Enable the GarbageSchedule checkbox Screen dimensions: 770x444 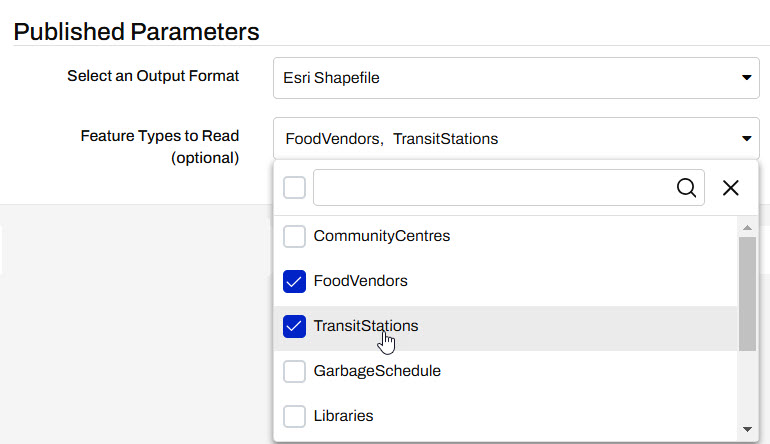tap(294, 371)
